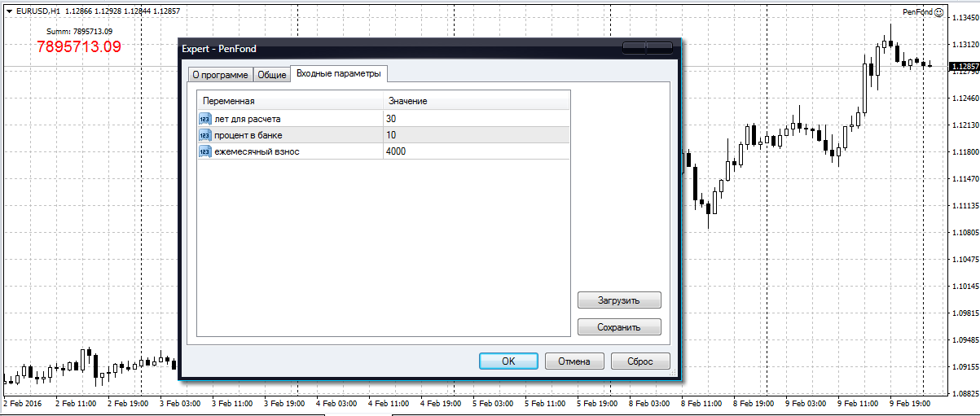Click the '2 Feb 2016' time axis label
The image size is (980, 416).
23,404
